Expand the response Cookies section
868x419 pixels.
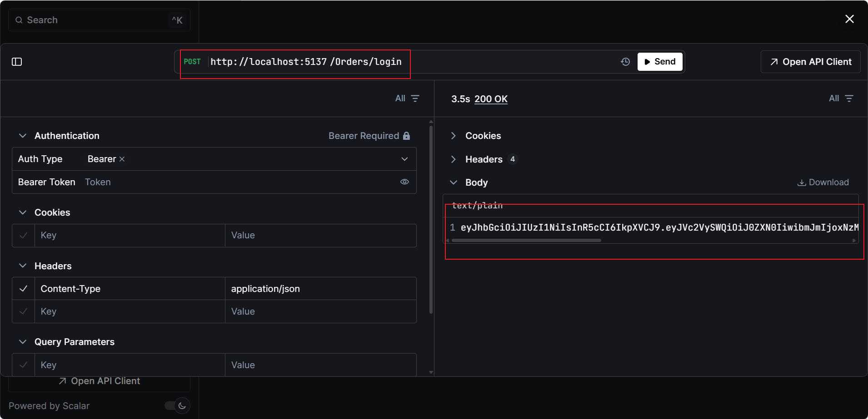[x=453, y=136]
